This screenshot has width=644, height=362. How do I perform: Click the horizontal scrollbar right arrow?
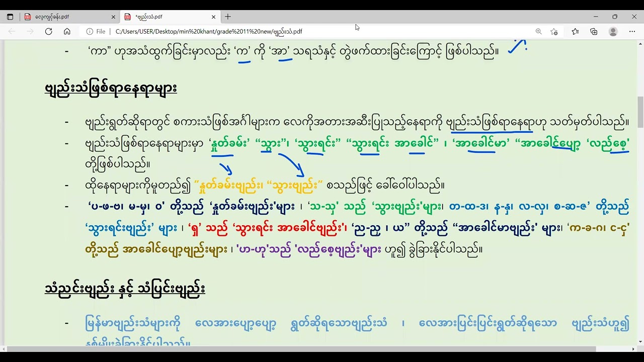tap(633, 349)
